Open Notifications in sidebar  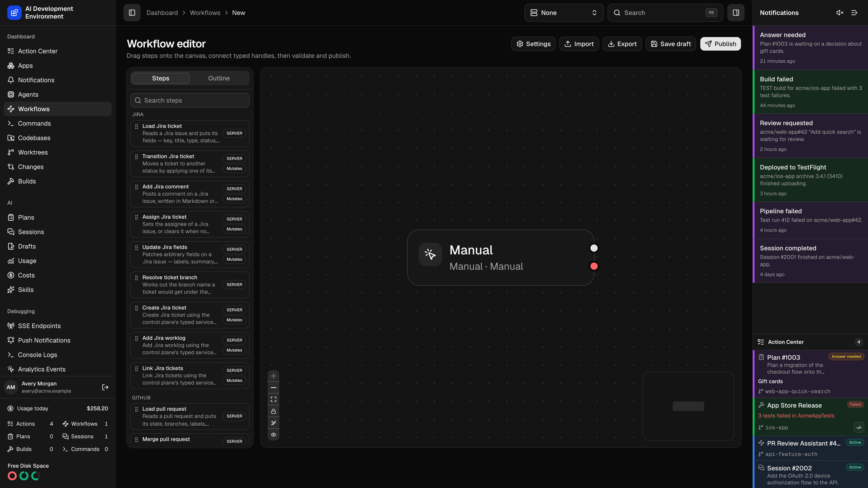pyautogui.click(x=58, y=80)
